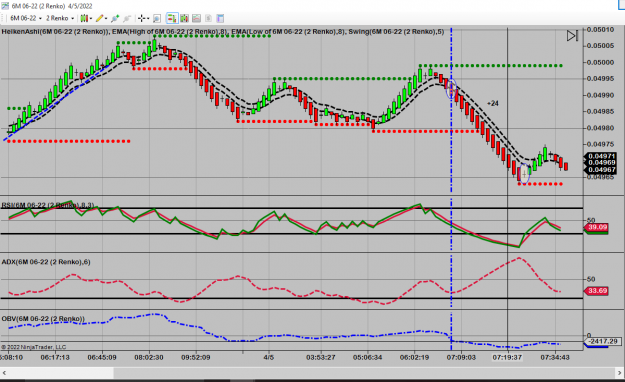Open the drawing tools pencil dropdown

101,18
